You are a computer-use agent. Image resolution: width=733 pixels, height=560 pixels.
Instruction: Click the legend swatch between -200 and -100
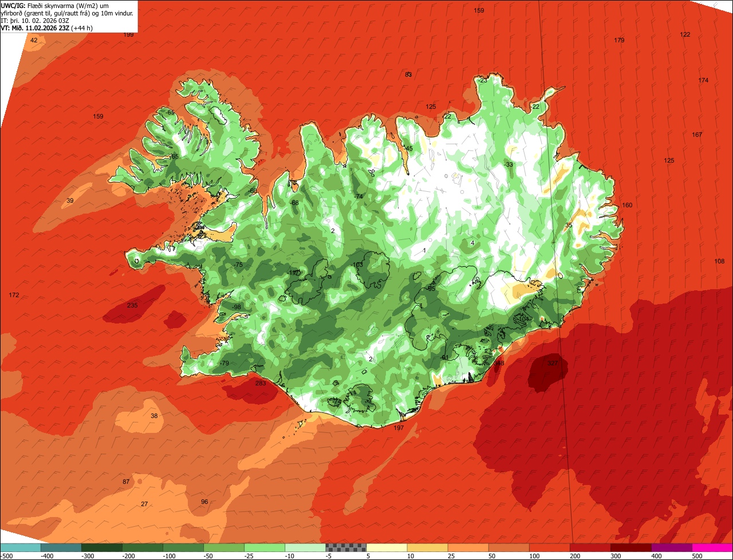coord(142,547)
